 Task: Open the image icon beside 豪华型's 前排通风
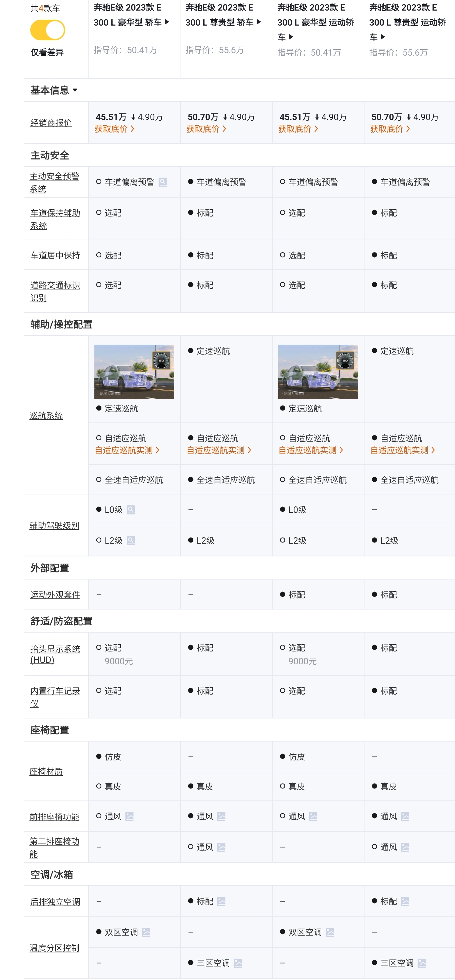click(x=129, y=816)
